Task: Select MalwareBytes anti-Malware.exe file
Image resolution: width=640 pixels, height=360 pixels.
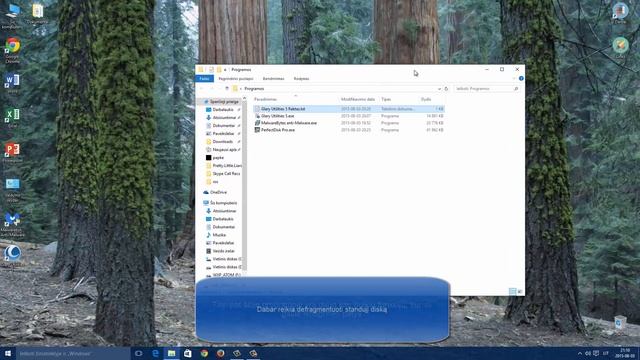Action: pyautogui.click(x=349, y=123)
